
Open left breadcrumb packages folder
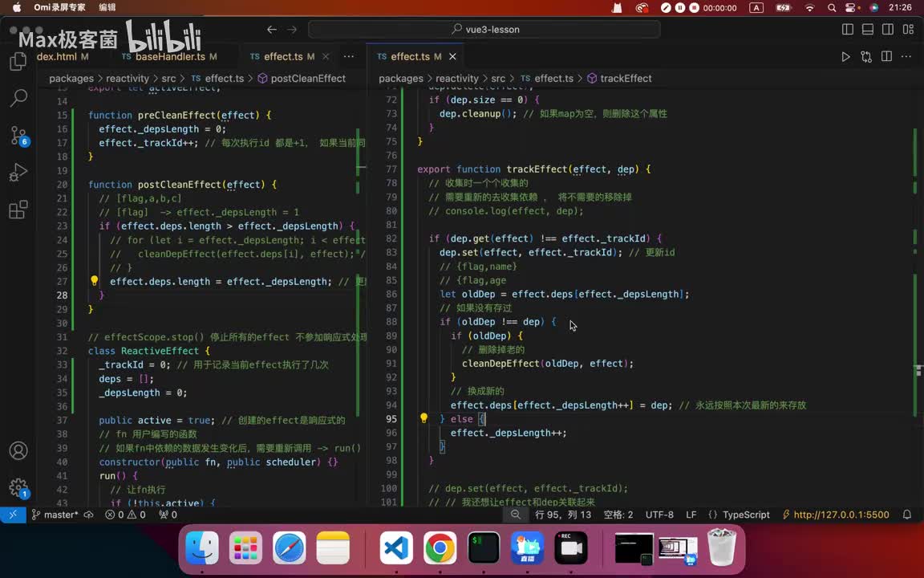coord(71,79)
